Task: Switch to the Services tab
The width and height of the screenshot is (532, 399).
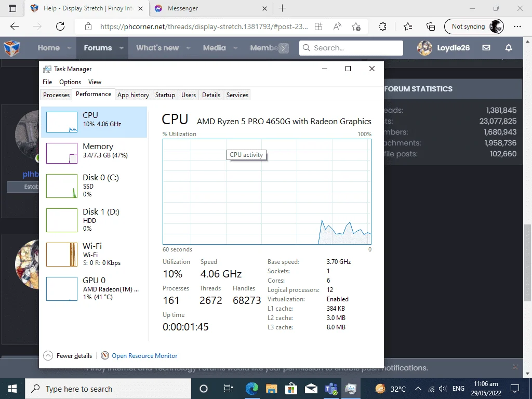Action: tap(237, 95)
